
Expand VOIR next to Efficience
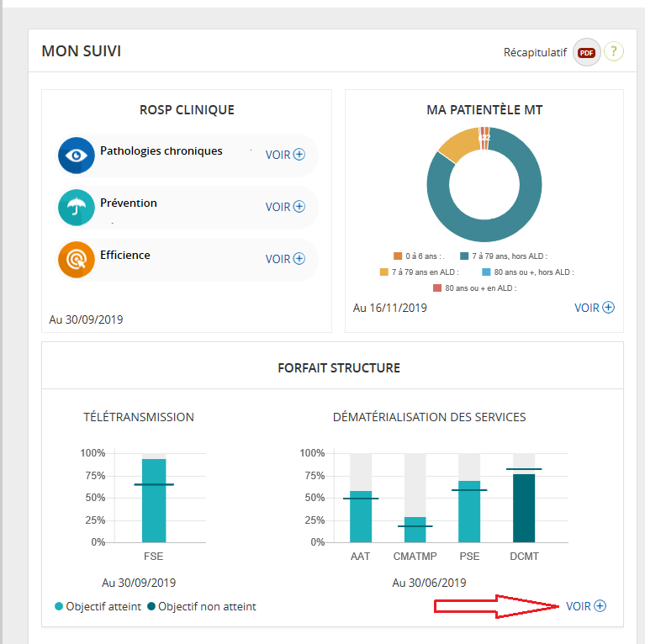(285, 259)
